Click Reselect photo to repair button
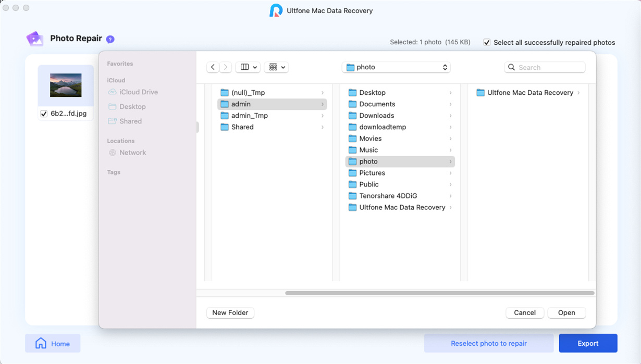641x364 pixels. [489, 343]
